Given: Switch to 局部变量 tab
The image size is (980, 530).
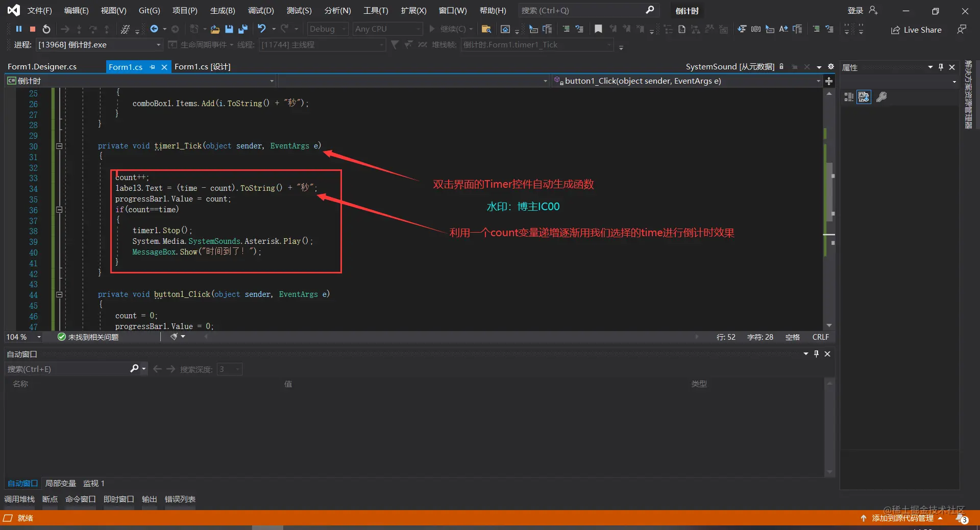Looking at the screenshot, I should (61, 483).
